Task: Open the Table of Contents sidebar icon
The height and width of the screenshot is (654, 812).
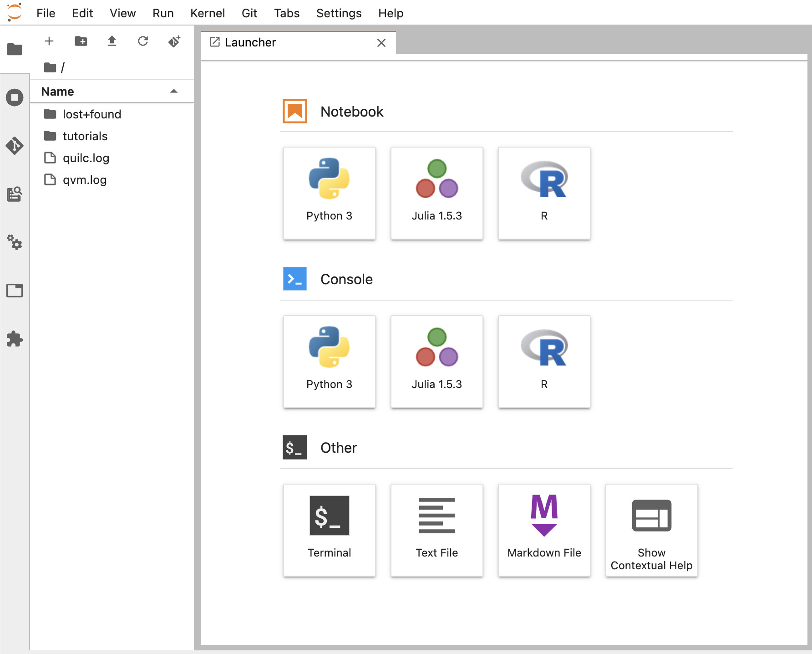Action: [15, 194]
